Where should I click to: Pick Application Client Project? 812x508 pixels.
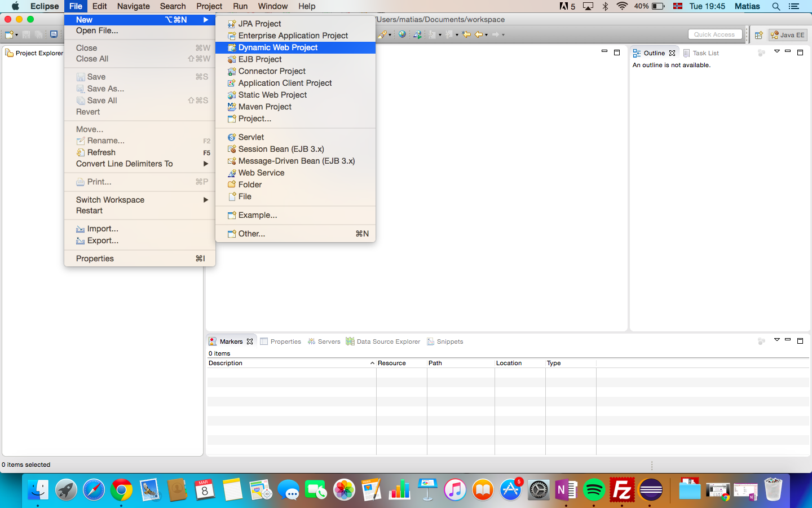click(295, 83)
